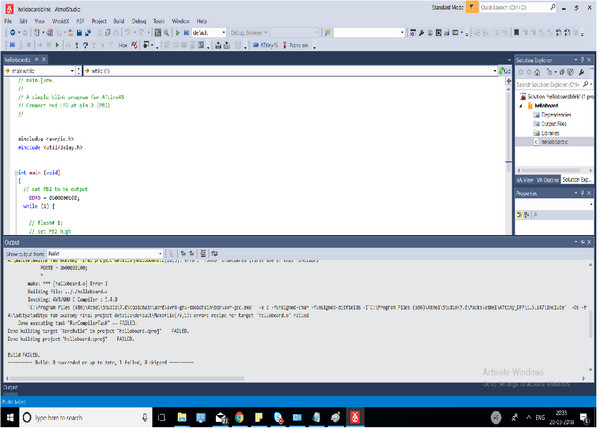Screen dimensions: 600x428
Task: Click the blue question mark help icon
Action: tap(85, 45)
